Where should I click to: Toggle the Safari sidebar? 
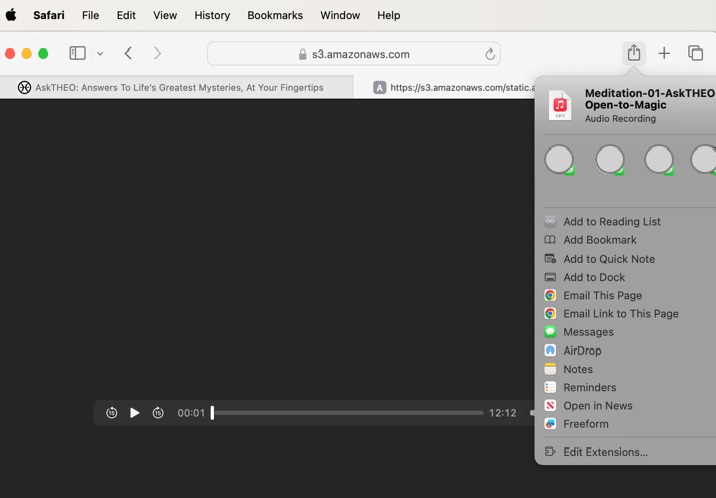[77, 53]
